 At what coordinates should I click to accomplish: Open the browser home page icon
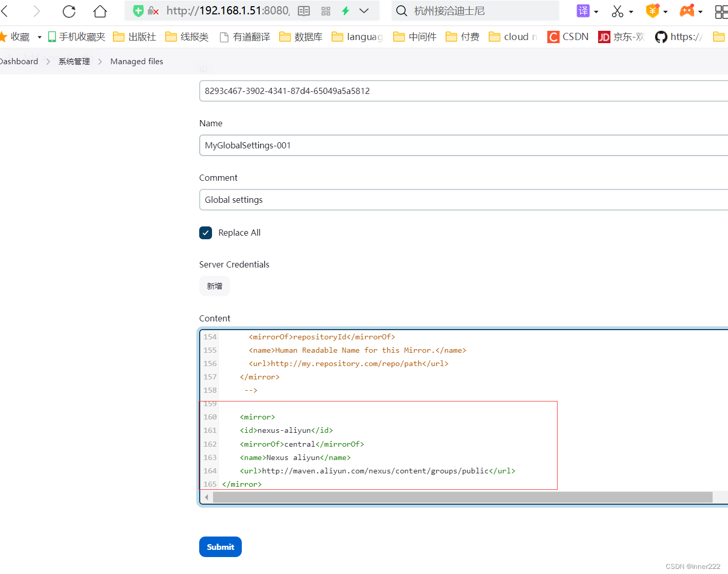(x=100, y=11)
